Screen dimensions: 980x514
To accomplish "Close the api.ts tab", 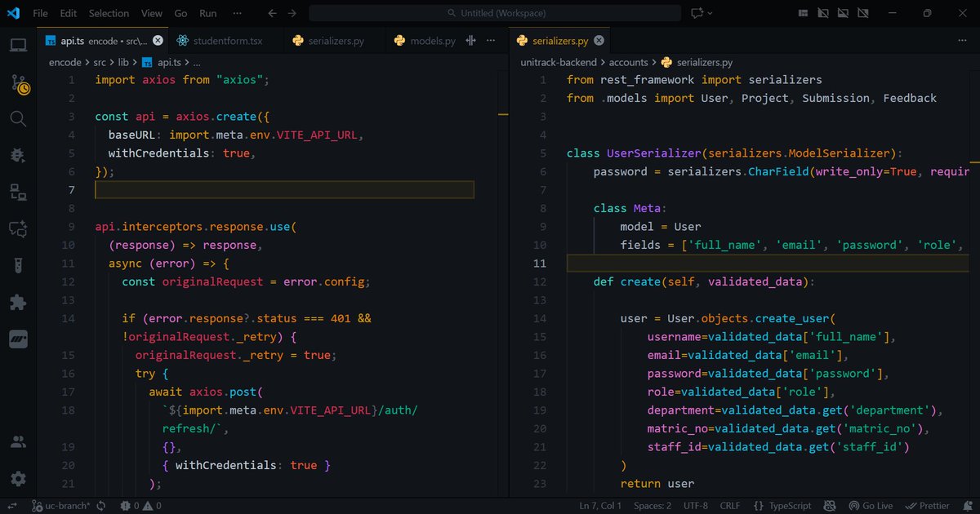I will [x=158, y=41].
